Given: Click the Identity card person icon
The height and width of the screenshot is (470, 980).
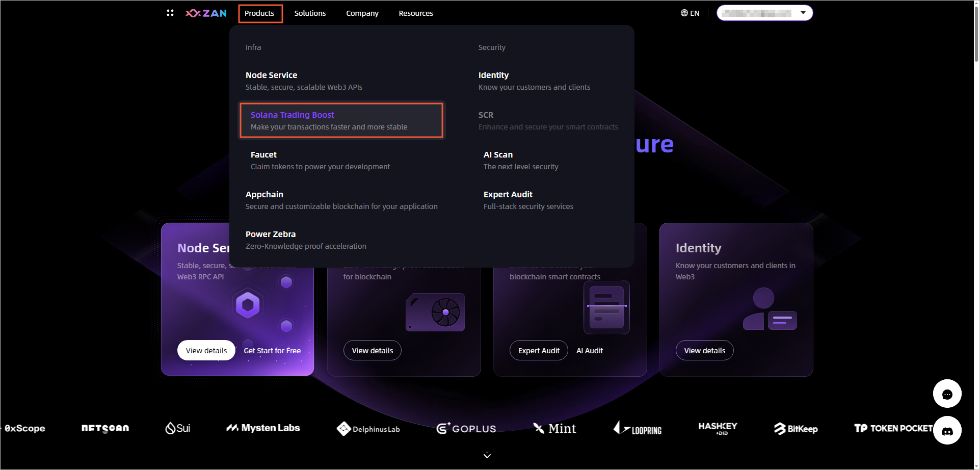Looking at the screenshot, I should pos(770,309).
